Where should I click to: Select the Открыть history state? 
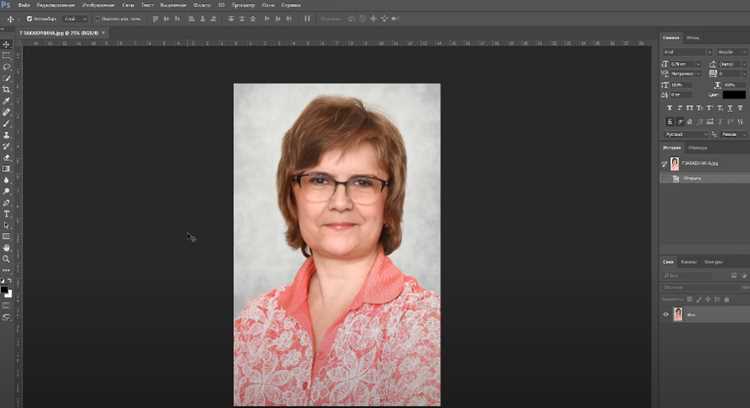pyautogui.click(x=705, y=178)
